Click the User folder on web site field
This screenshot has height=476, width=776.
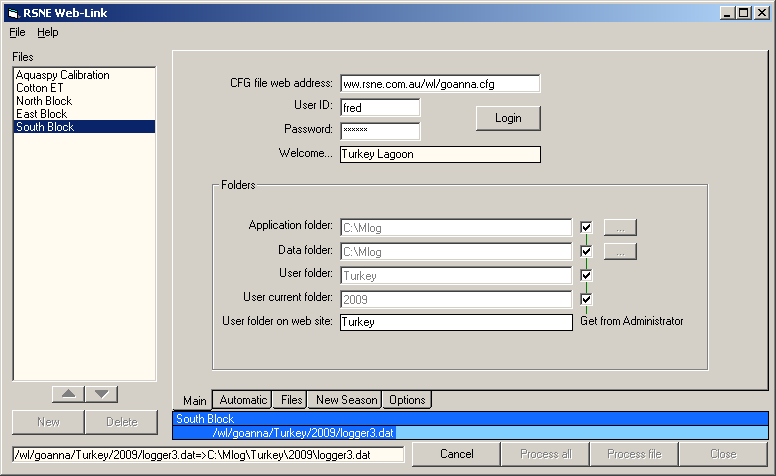point(455,322)
